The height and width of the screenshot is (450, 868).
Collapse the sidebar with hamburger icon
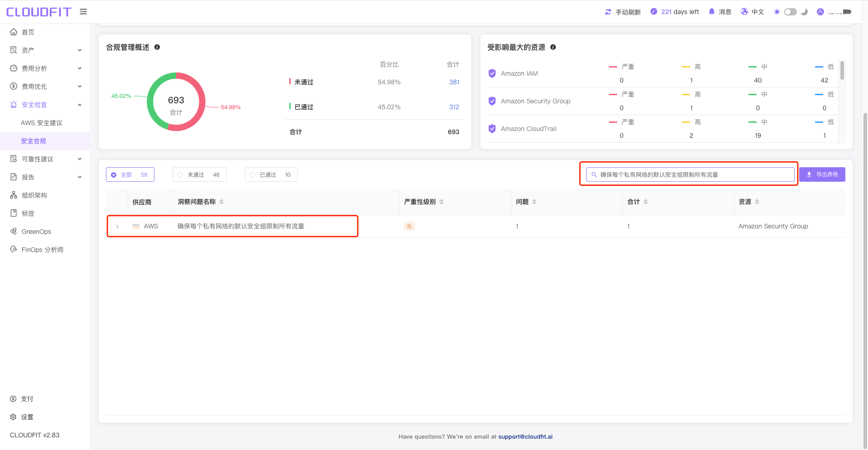pyautogui.click(x=83, y=12)
